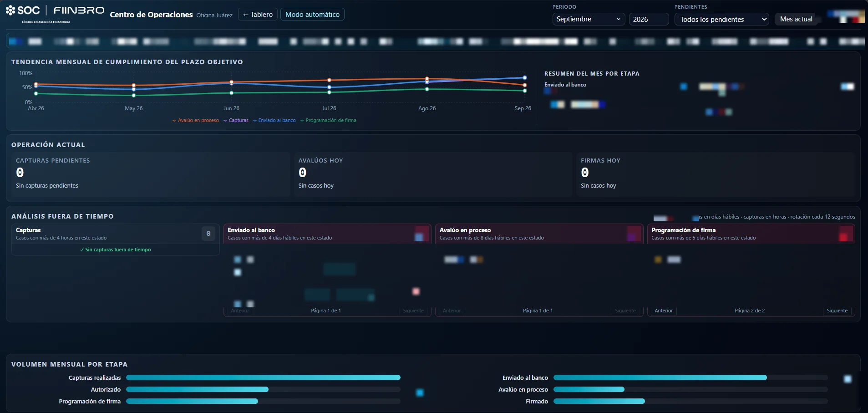Screen dimensions: 868x413
Task: Open the Avalúos hoy card
Action: point(433,174)
